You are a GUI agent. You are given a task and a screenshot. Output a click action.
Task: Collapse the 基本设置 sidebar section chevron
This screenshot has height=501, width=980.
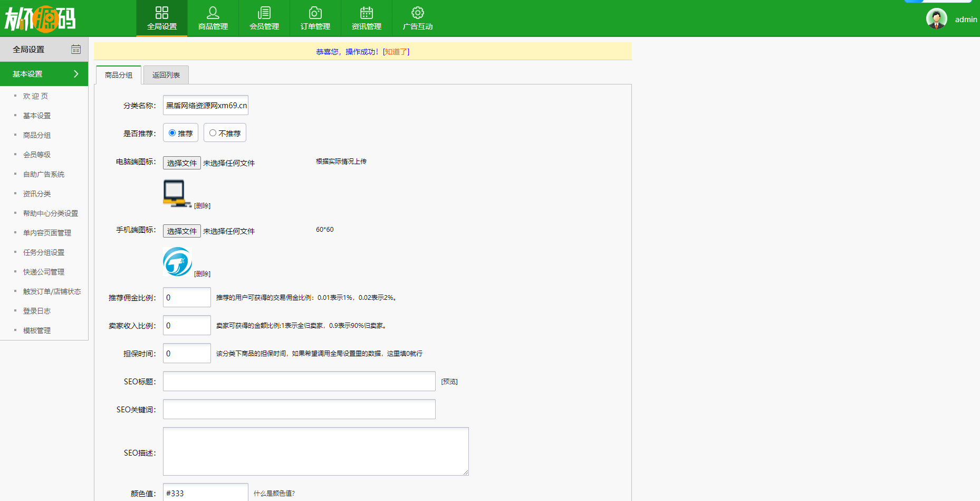coord(76,74)
